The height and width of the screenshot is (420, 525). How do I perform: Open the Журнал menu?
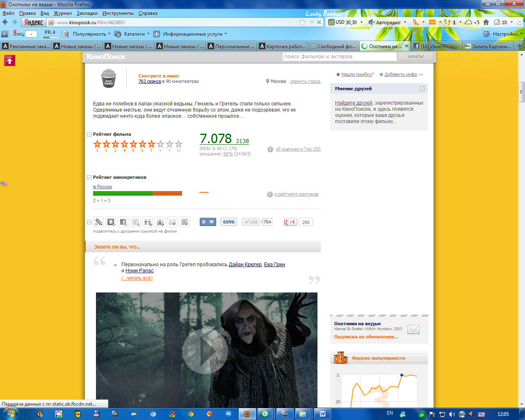63,13
